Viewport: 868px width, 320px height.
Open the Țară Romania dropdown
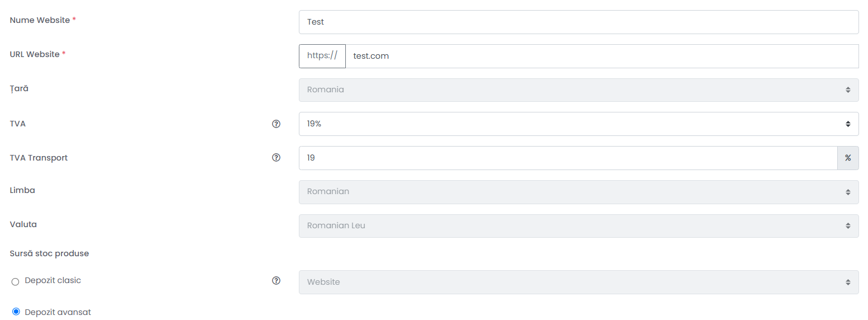coord(579,90)
